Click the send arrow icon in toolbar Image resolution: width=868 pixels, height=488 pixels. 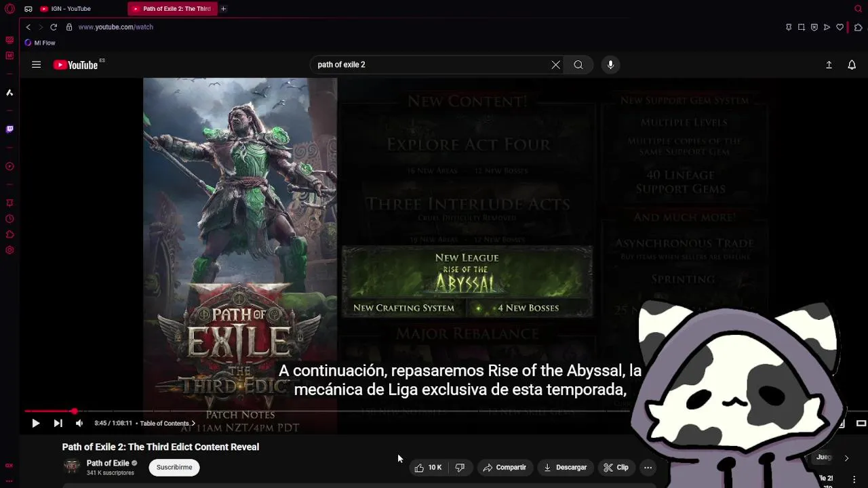coord(827,27)
